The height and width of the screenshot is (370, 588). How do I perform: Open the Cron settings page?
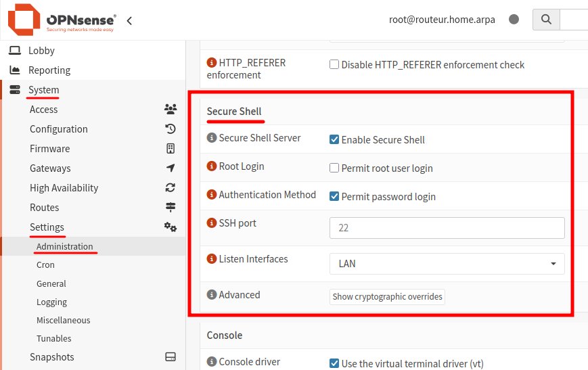(x=46, y=265)
